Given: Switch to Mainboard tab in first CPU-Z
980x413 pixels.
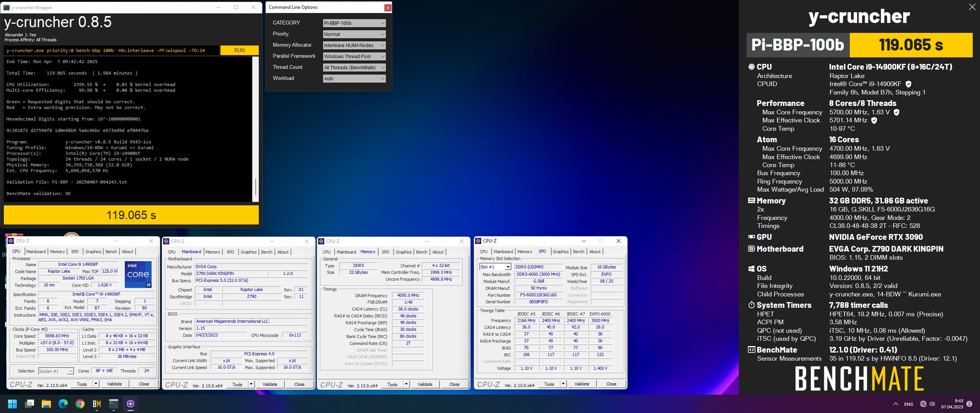Looking at the screenshot, I should click(x=36, y=252).
